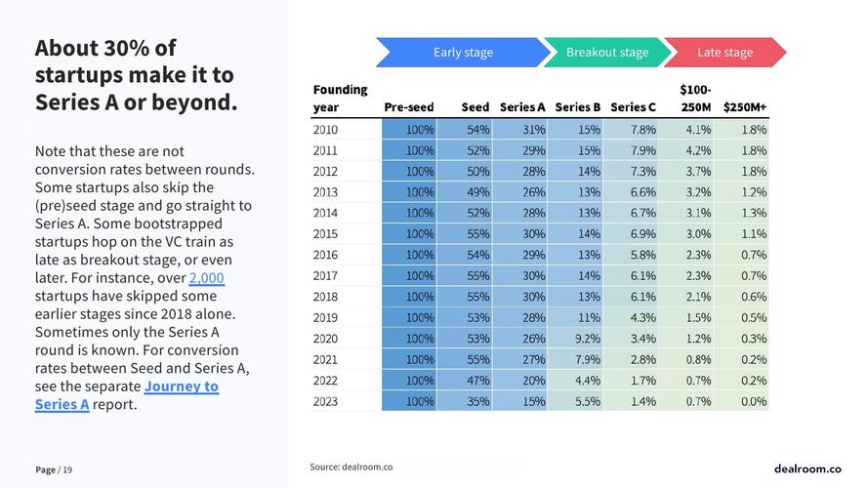Click the Page / 19 indicator
868x488 pixels.
[54, 470]
